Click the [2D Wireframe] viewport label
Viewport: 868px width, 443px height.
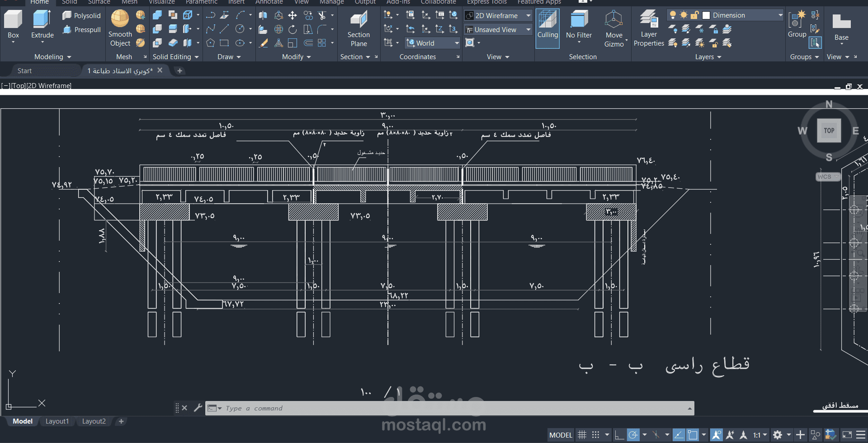coord(49,86)
